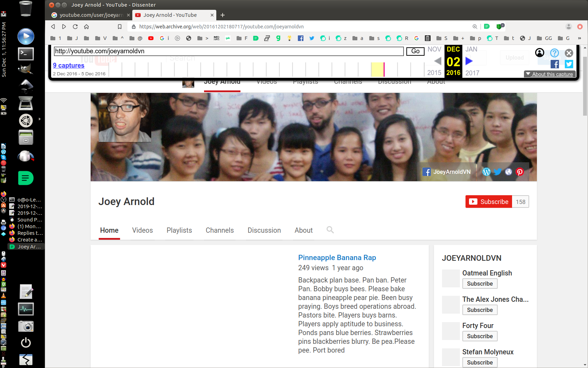Open browser profile avatar icon
588x368 pixels.
click(x=569, y=27)
